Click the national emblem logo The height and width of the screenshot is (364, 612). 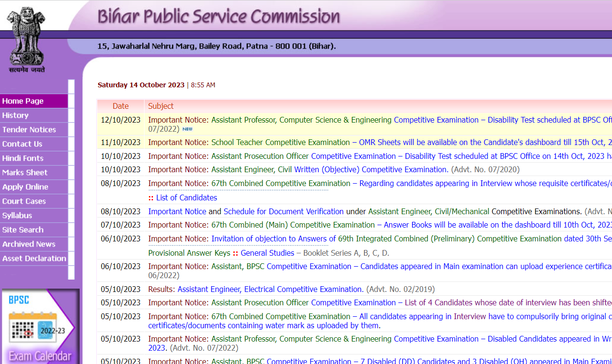pyautogui.click(x=27, y=41)
